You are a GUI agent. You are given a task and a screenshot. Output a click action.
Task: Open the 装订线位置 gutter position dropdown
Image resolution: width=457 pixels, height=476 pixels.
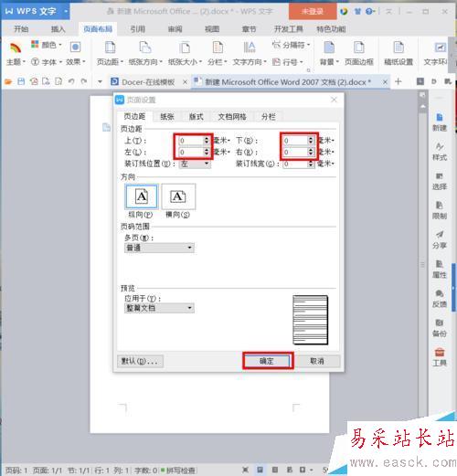pos(195,164)
